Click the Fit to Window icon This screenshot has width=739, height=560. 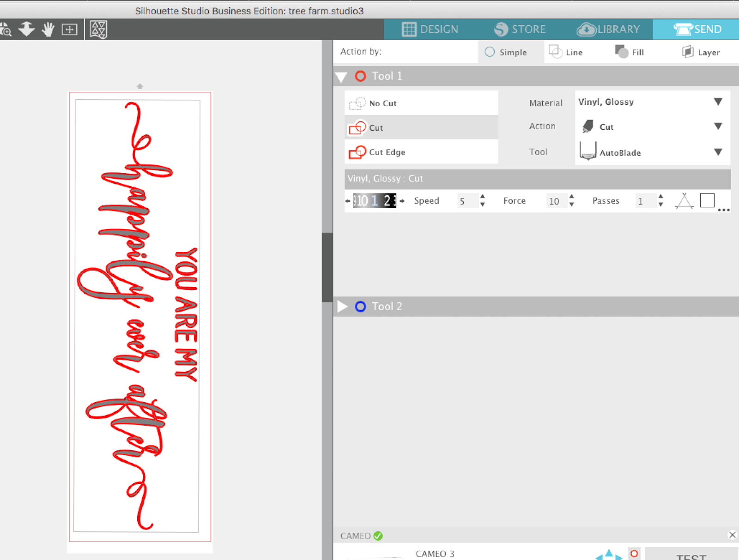tap(70, 29)
